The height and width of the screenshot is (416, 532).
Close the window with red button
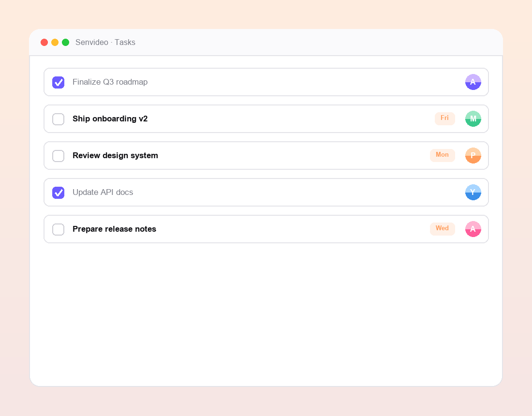44,43
